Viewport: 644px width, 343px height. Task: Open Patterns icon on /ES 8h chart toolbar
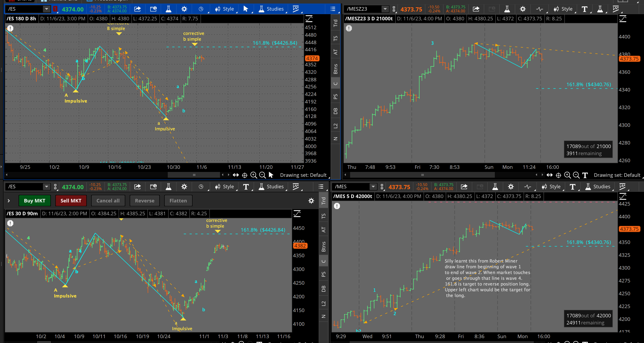pos(296,9)
